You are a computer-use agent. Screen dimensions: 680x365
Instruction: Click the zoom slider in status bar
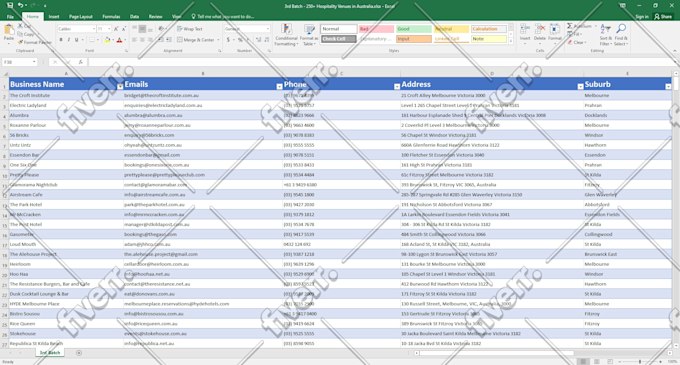[640, 362]
